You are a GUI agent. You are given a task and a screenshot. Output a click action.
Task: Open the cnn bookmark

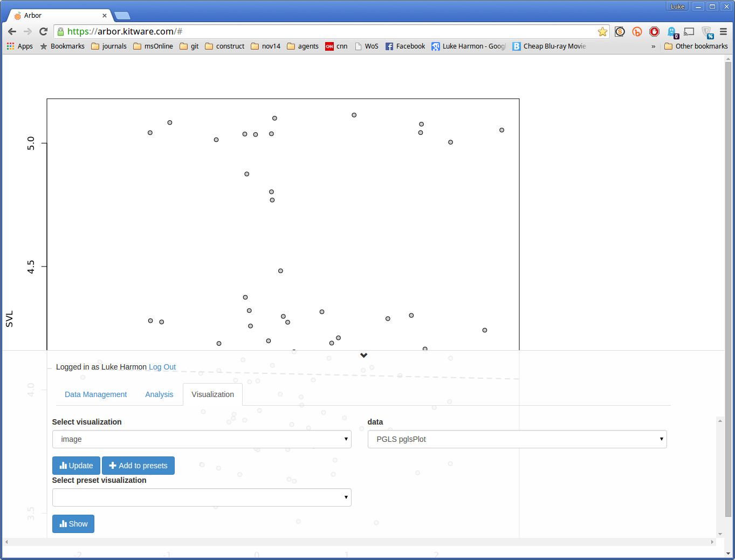[x=336, y=46]
